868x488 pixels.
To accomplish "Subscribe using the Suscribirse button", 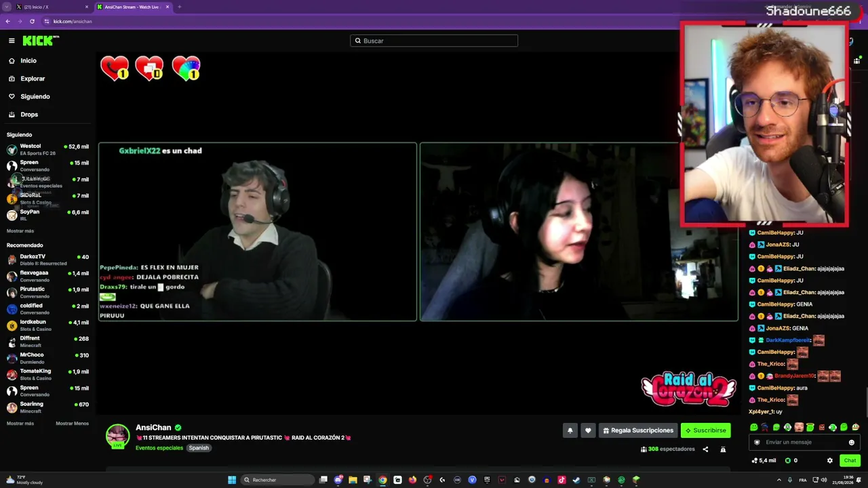I will tap(706, 430).
